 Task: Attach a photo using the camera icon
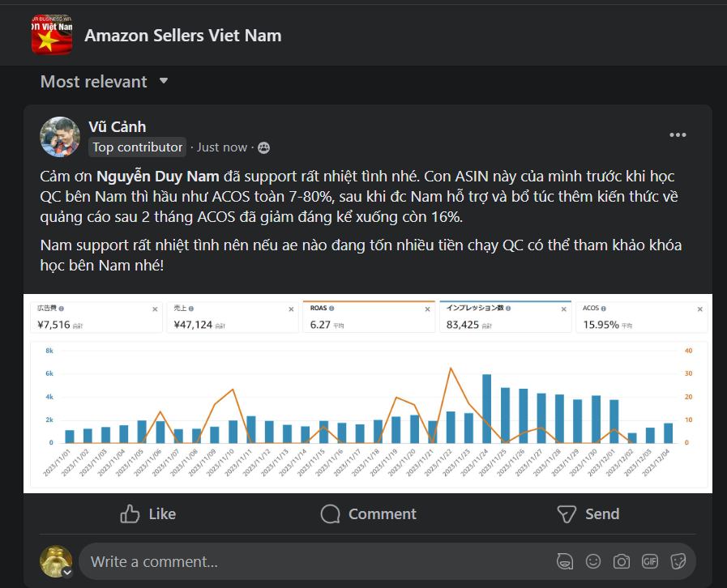click(x=622, y=561)
